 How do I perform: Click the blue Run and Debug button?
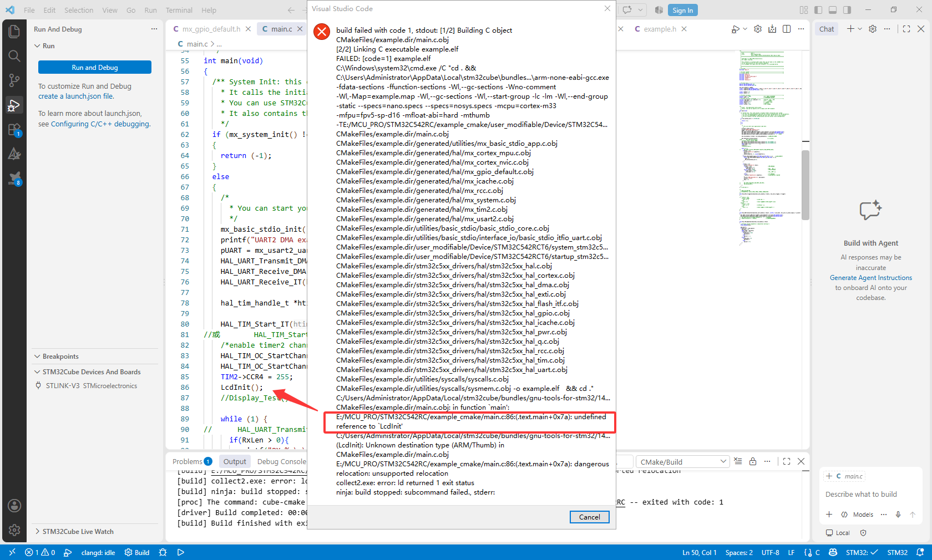pyautogui.click(x=95, y=67)
